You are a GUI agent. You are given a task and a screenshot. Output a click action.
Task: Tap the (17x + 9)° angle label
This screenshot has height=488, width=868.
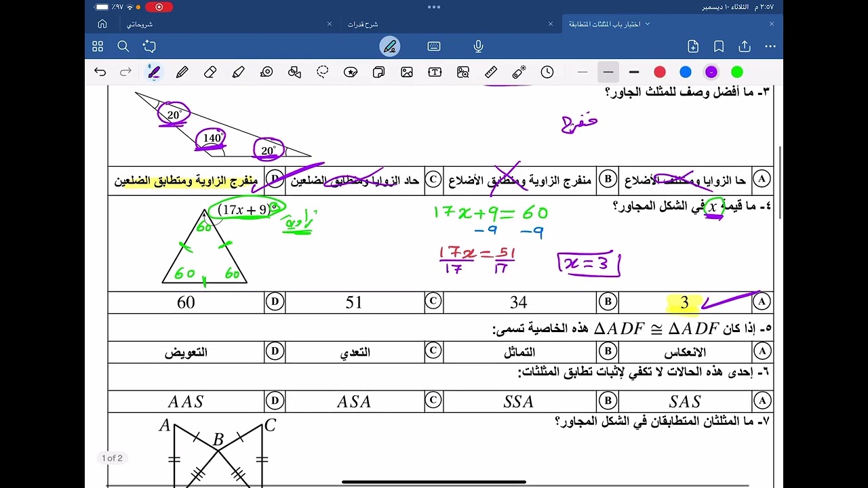(248, 209)
